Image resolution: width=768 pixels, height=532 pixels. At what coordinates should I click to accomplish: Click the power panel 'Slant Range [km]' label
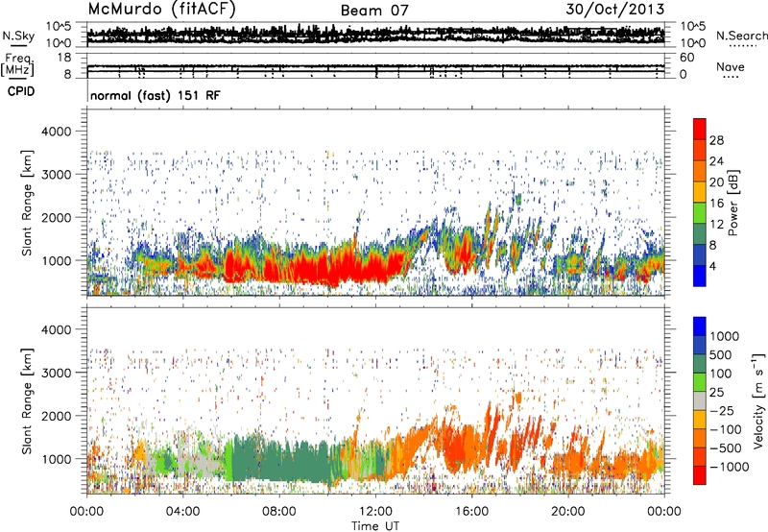point(27,203)
